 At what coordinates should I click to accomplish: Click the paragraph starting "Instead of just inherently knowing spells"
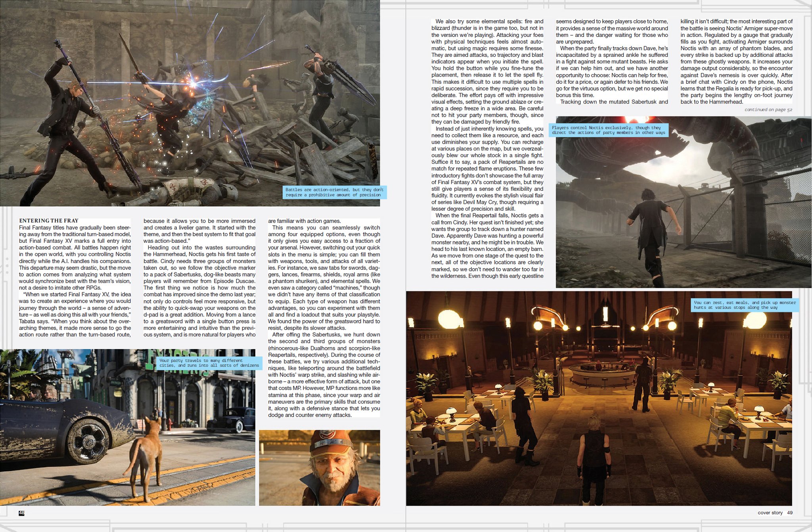click(487, 169)
